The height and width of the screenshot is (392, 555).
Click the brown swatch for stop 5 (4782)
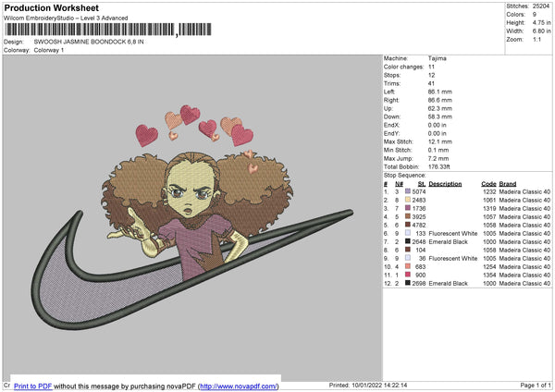click(408, 225)
